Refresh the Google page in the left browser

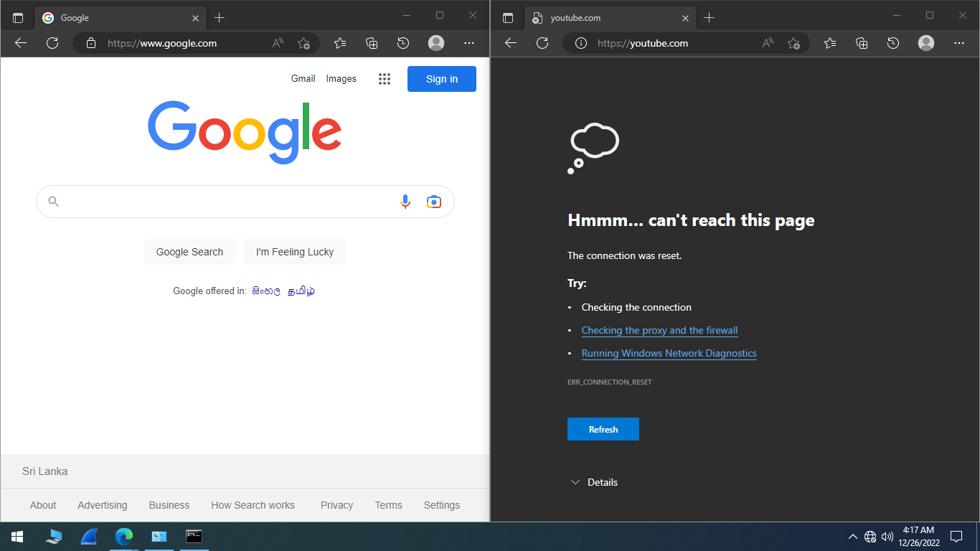pos(52,43)
